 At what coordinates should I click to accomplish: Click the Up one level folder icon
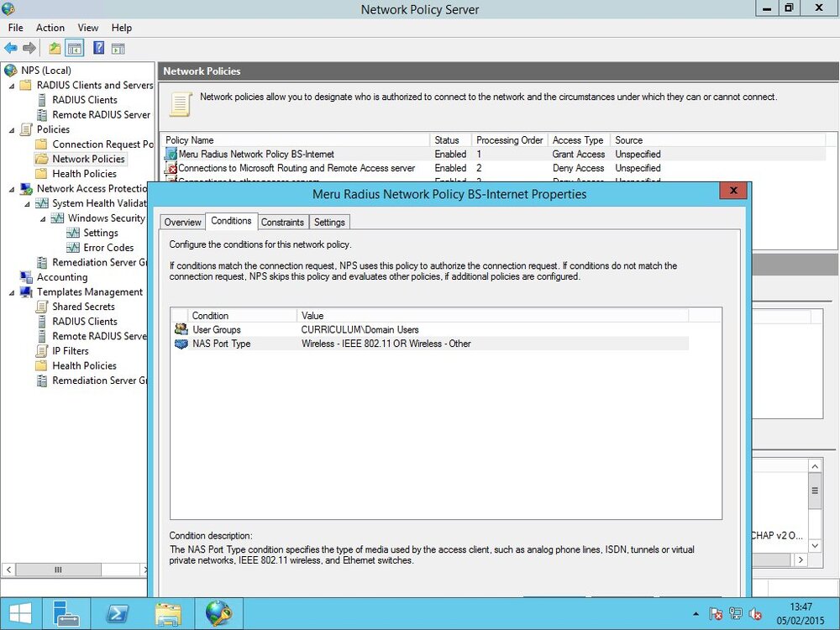[x=55, y=48]
